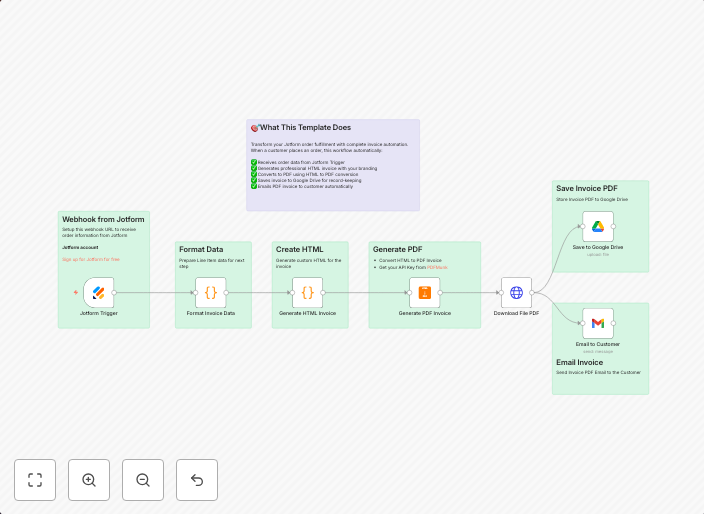Viewport: 704px width, 514px height.
Task: Select the 'What This Template Does' heading
Action: pos(305,127)
